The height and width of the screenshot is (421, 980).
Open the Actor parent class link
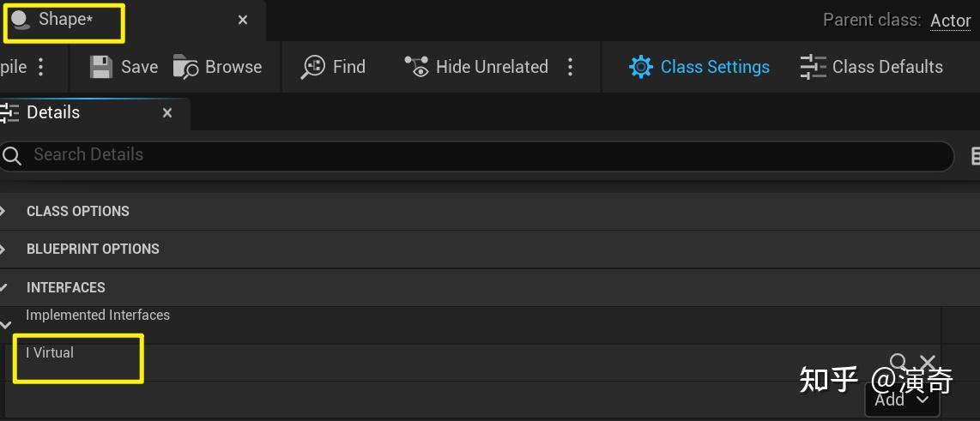[x=951, y=21]
